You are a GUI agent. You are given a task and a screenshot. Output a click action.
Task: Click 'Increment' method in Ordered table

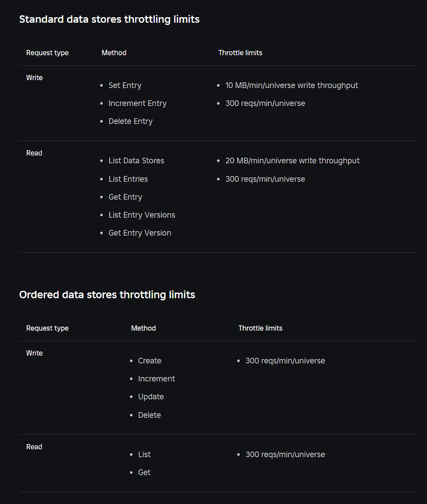[x=157, y=379]
